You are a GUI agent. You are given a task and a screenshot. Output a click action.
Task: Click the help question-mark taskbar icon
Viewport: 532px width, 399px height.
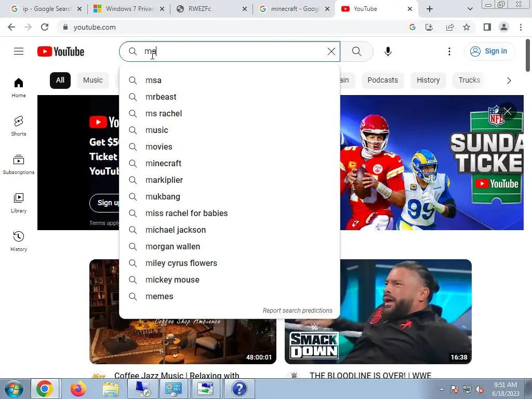tap(239, 389)
